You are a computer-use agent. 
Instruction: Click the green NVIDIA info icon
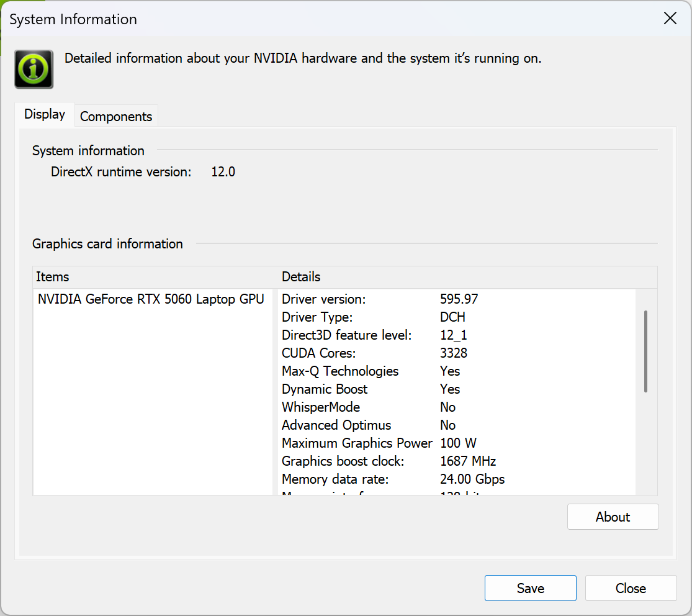[x=34, y=70]
